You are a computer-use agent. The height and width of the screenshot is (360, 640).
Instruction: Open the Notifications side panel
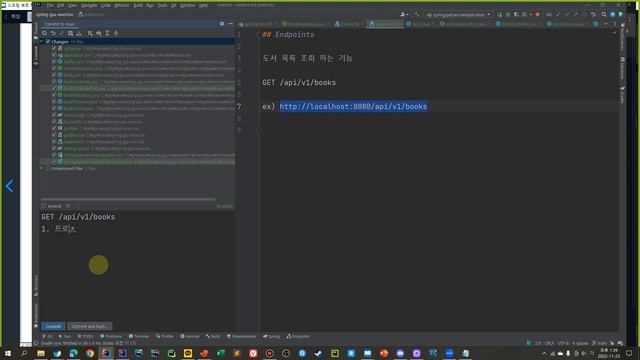pyautogui.click(x=622, y=38)
